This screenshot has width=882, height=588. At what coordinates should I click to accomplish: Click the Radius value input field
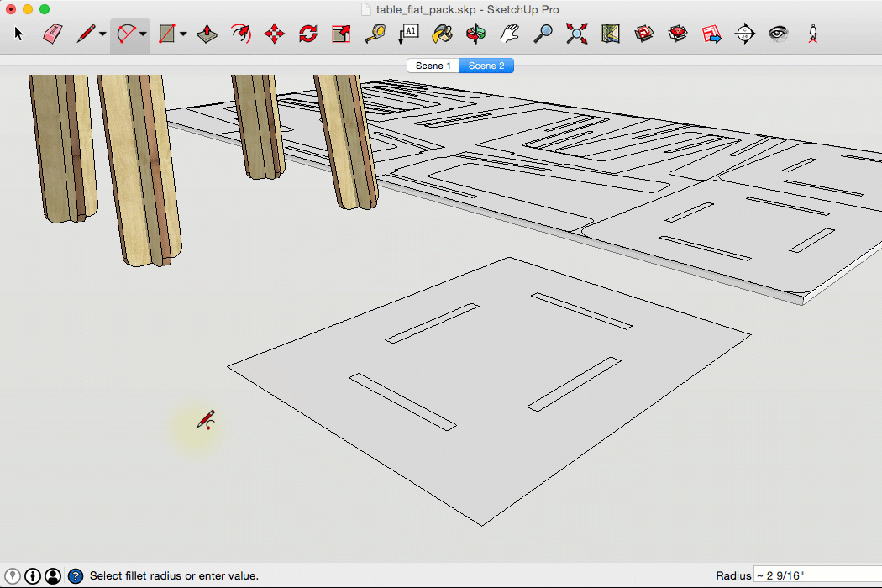815,575
